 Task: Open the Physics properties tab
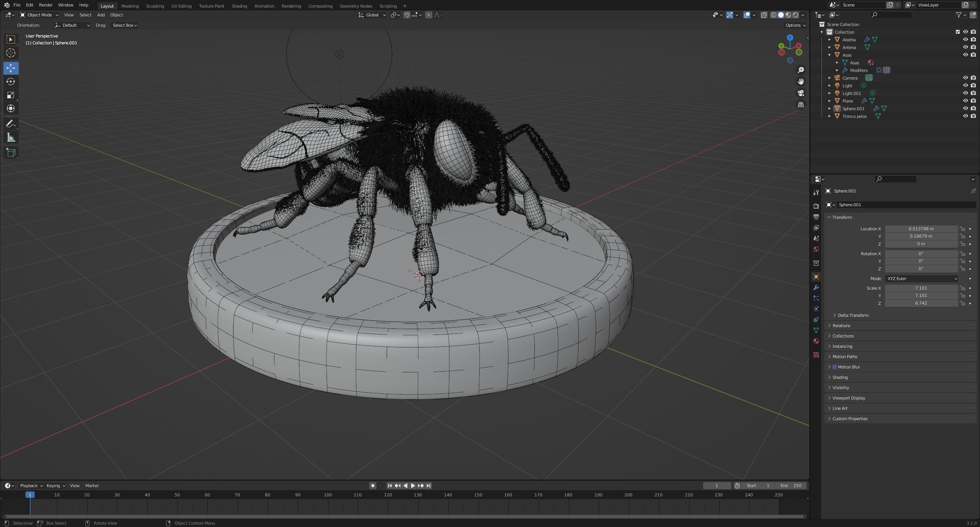[816, 309]
